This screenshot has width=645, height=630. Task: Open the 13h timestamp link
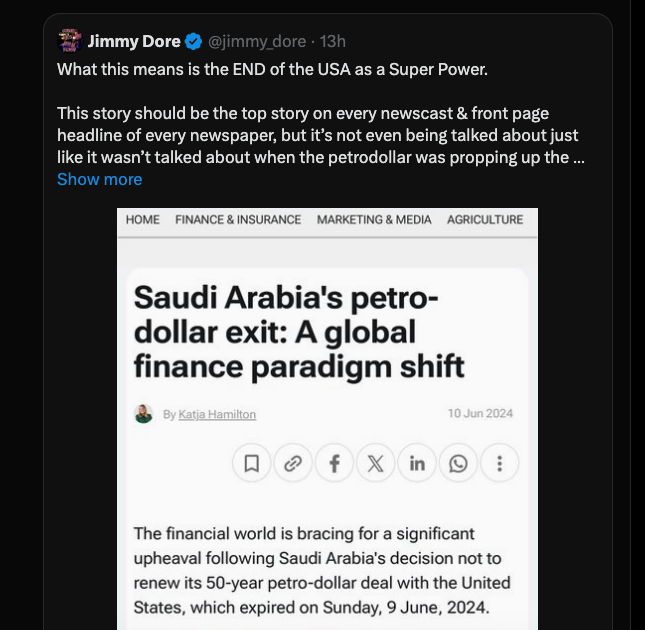pos(333,41)
